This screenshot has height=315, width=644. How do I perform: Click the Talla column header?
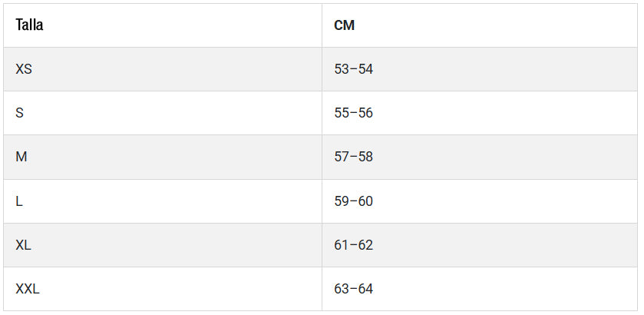[x=29, y=25]
